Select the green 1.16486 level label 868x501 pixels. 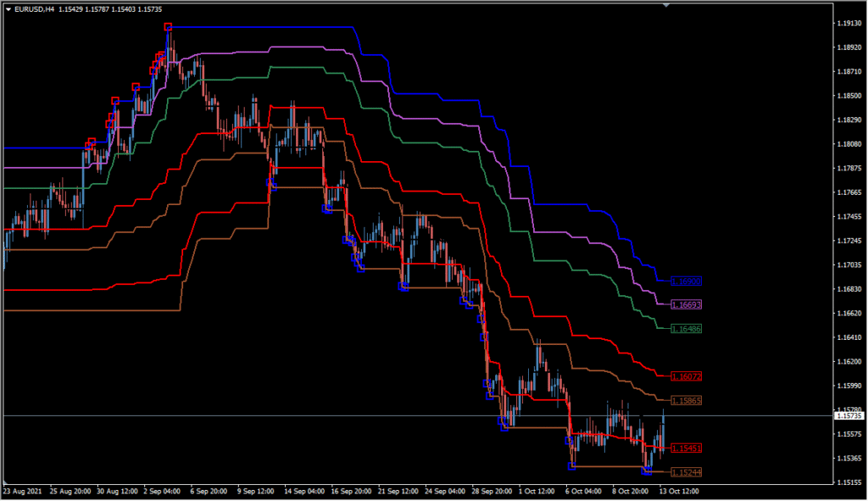(x=686, y=329)
